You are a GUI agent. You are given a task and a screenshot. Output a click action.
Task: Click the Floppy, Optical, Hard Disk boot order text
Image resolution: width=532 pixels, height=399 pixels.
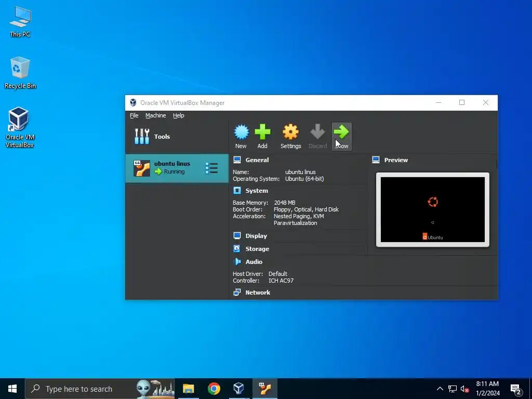[x=306, y=209]
